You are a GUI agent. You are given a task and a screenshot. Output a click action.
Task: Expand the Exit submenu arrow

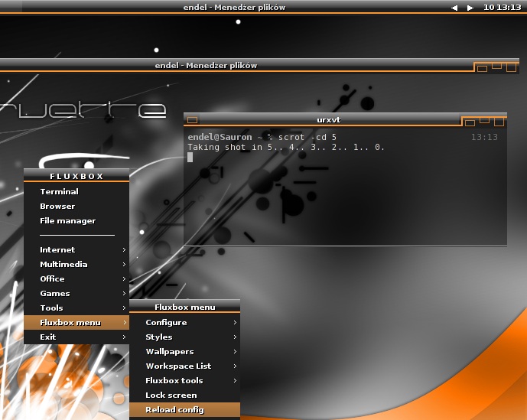click(x=124, y=337)
